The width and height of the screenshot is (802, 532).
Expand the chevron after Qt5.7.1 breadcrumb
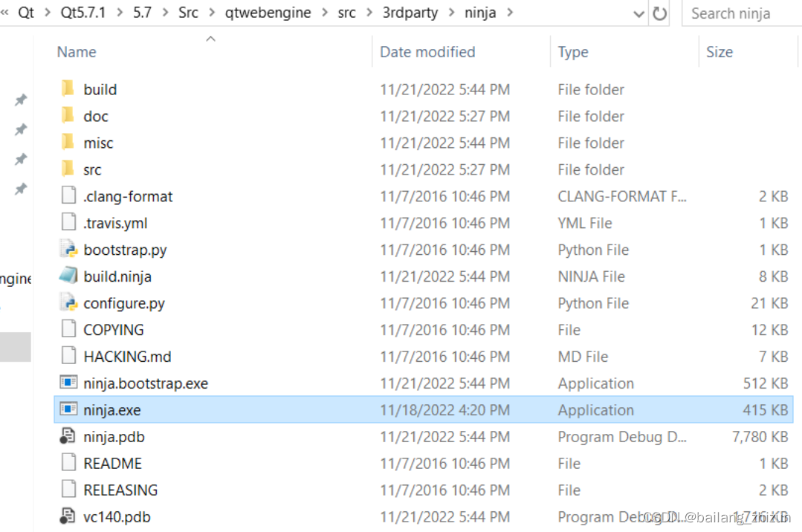pyautogui.click(x=120, y=13)
